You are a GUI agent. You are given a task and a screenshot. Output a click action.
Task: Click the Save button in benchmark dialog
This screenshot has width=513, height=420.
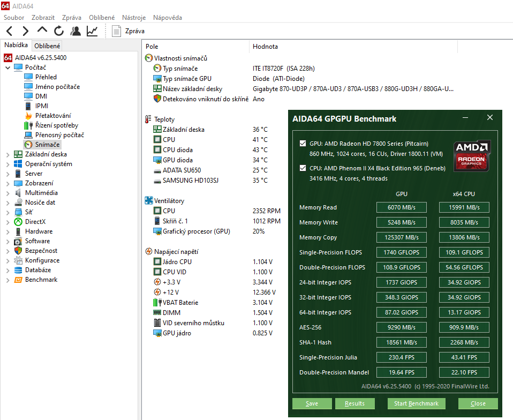[312, 403]
